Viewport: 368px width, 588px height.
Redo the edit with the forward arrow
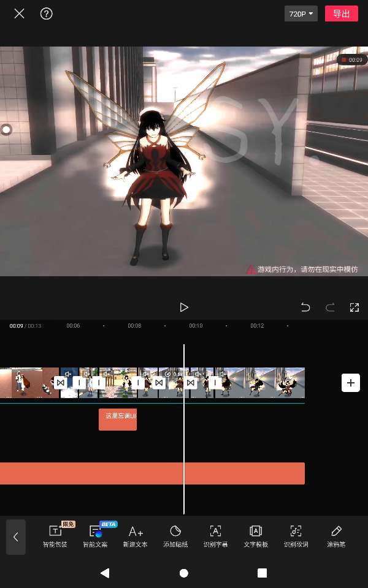click(x=330, y=307)
